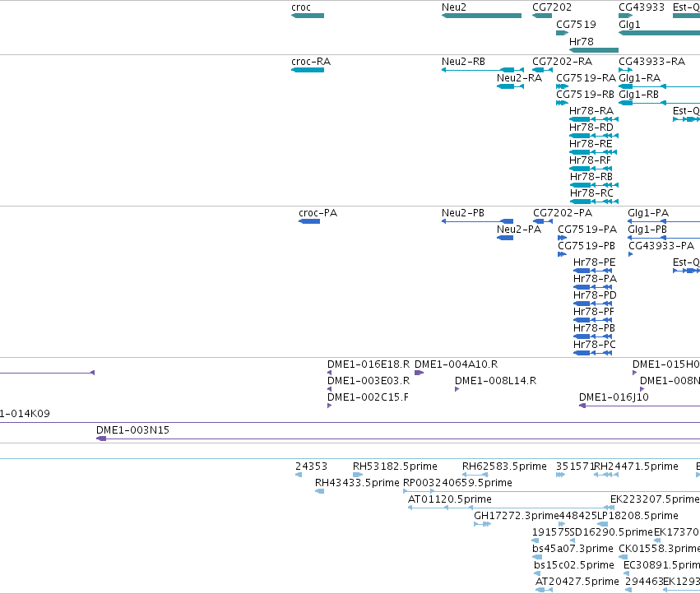Select the CK01558.3prime EST
700x594 pixels.
tap(624, 557)
